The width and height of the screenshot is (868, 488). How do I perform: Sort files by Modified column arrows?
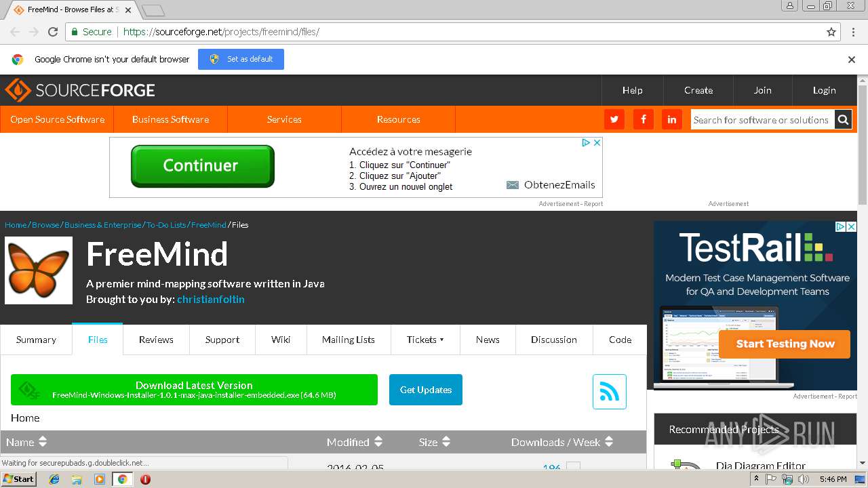(x=378, y=442)
